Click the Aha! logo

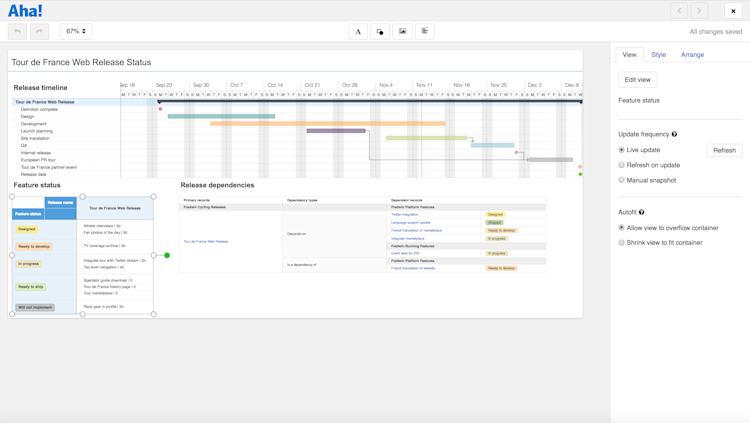pyautogui.click(x=25, y=11)
